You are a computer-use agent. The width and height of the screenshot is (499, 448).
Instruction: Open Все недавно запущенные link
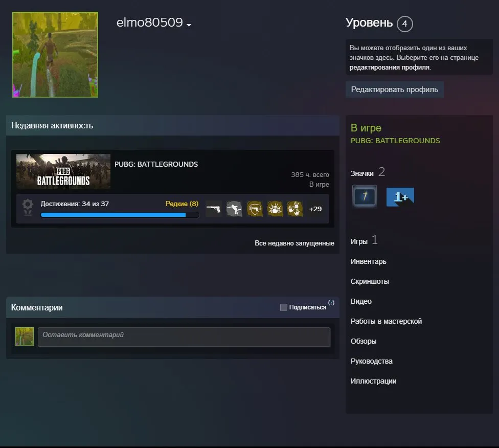point(294,243)
